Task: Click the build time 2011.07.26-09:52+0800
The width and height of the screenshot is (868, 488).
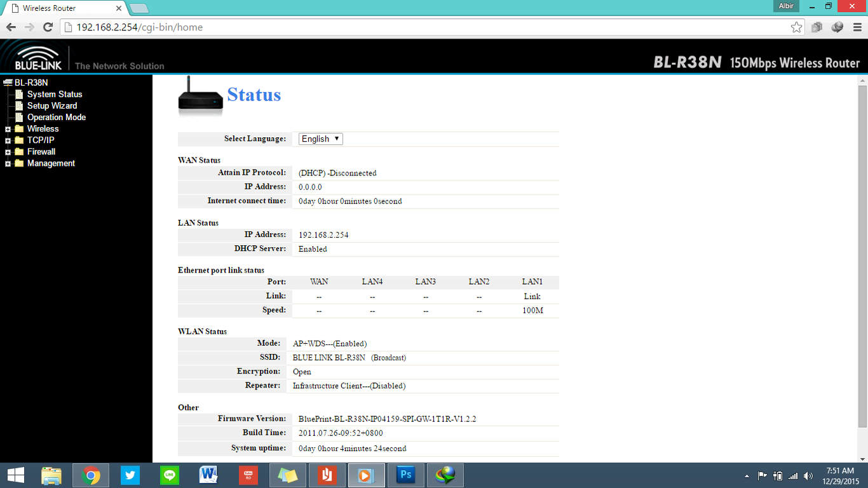Action: tap(341, 433)
